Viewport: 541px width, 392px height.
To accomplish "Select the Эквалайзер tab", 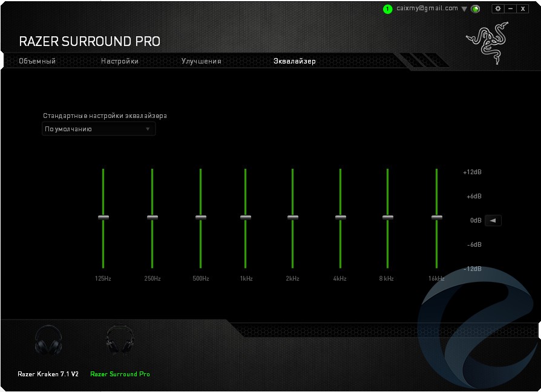I will 294,61.
